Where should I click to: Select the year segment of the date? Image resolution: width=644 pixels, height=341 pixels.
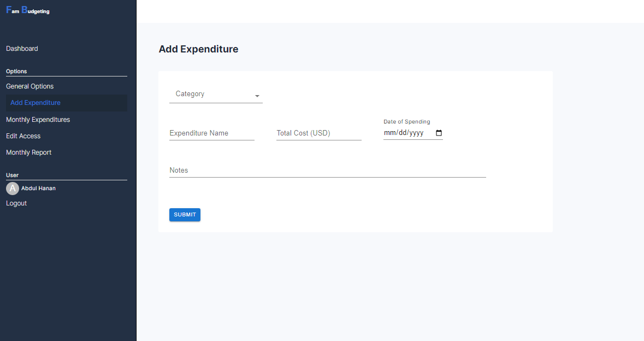[x=416, y=133]
